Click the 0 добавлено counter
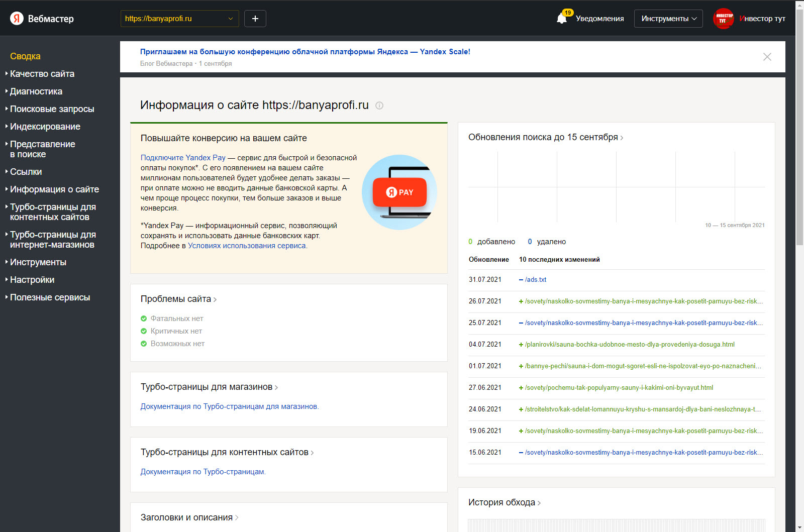Viewport: 804px width, 532px height. [x=492, y=242]
